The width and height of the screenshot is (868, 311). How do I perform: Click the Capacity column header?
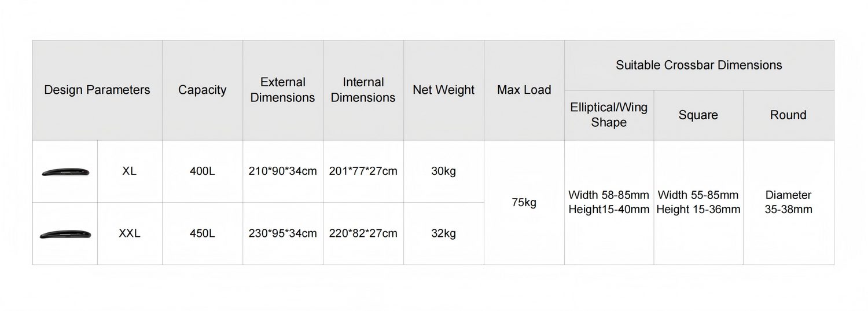pos(203,90)
